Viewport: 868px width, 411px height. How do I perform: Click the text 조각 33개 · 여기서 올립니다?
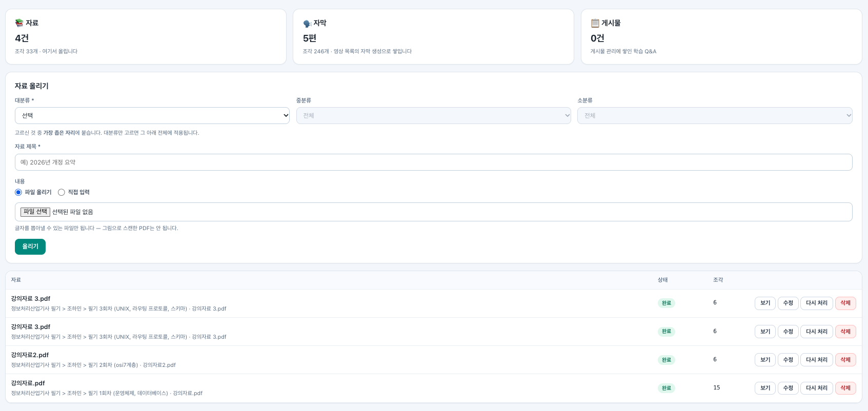pyautogui.click(x=46, y=51)
